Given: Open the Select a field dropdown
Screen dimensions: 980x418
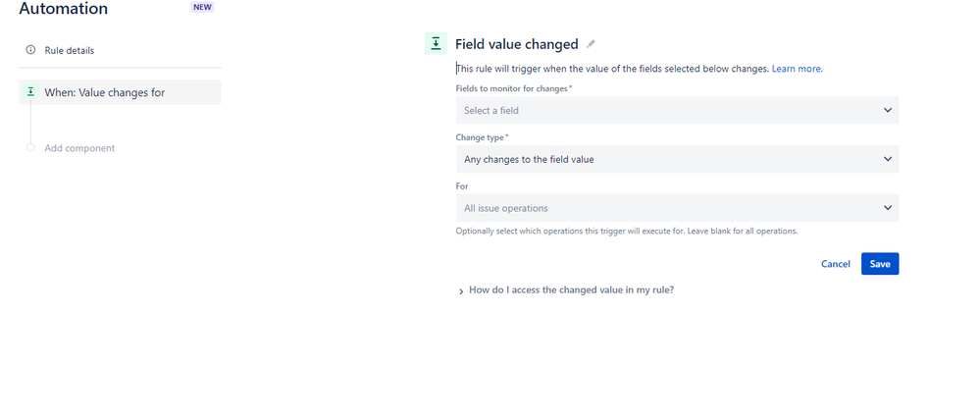Looking at the screenshot, I should tap(678, 110).
